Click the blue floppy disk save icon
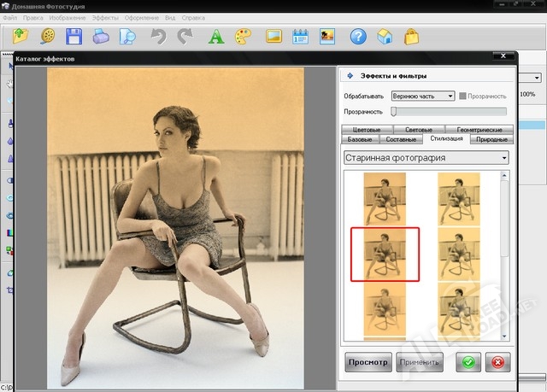 click(74, 36)
